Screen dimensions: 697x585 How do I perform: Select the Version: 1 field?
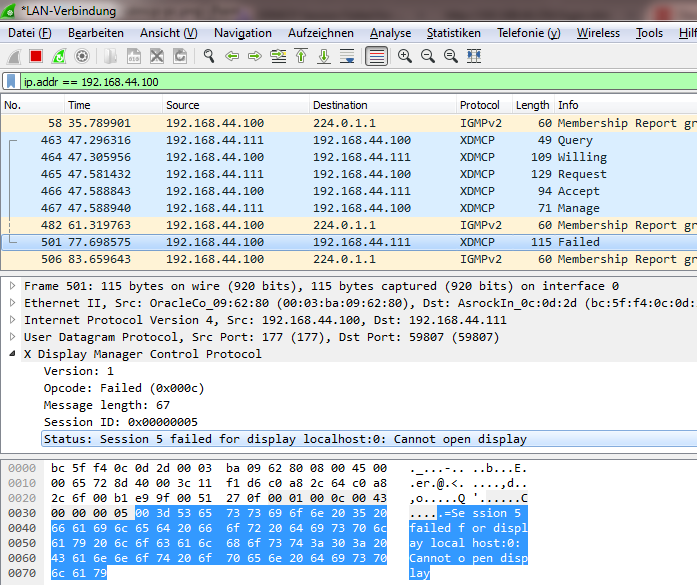(79, 371)
